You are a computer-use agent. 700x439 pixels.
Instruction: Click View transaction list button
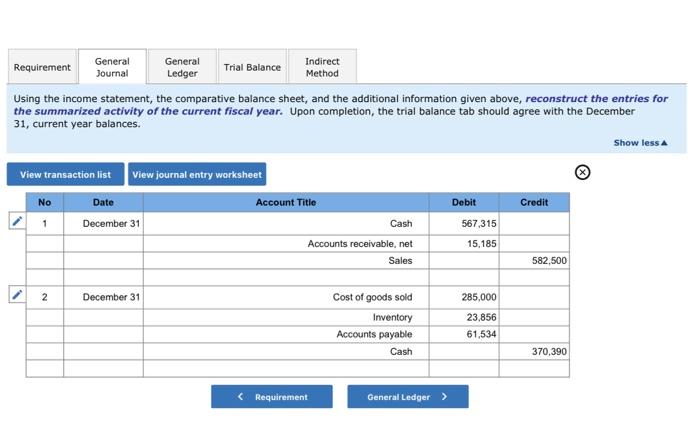[x=65, y=174]
